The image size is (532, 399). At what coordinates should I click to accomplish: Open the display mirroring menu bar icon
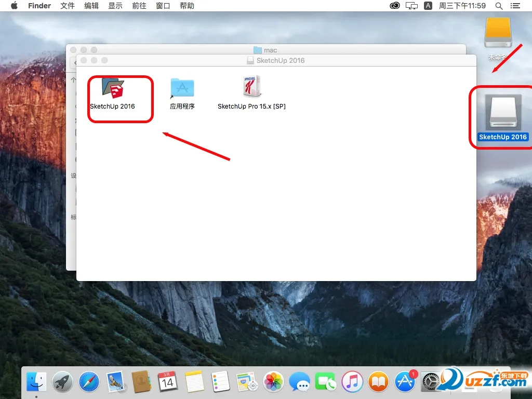(411, 6)
